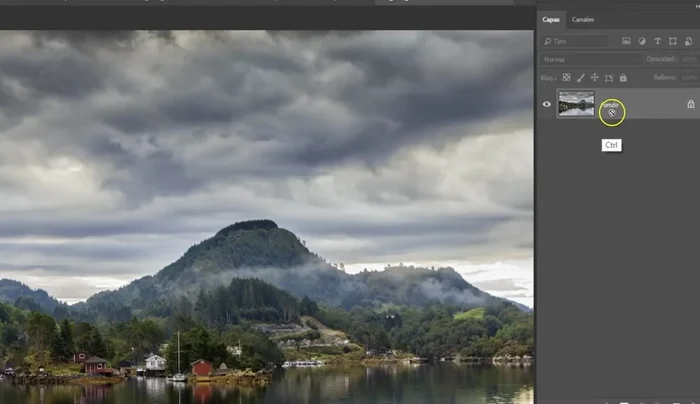Click the Relleno fill value field

(689, 77)
